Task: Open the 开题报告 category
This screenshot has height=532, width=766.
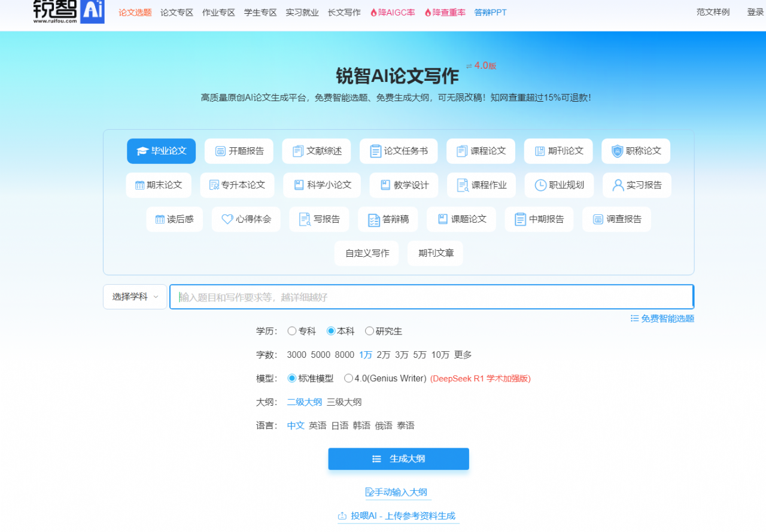Action: point(238,151)
